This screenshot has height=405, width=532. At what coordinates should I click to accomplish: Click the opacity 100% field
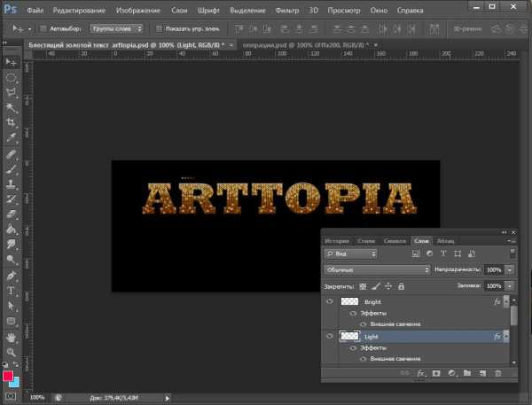[494, 270]
